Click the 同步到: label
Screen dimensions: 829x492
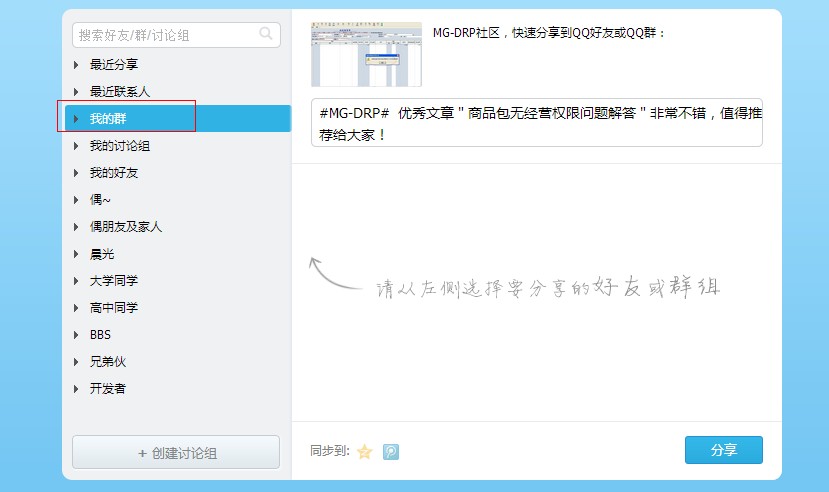tap(330, 451)
